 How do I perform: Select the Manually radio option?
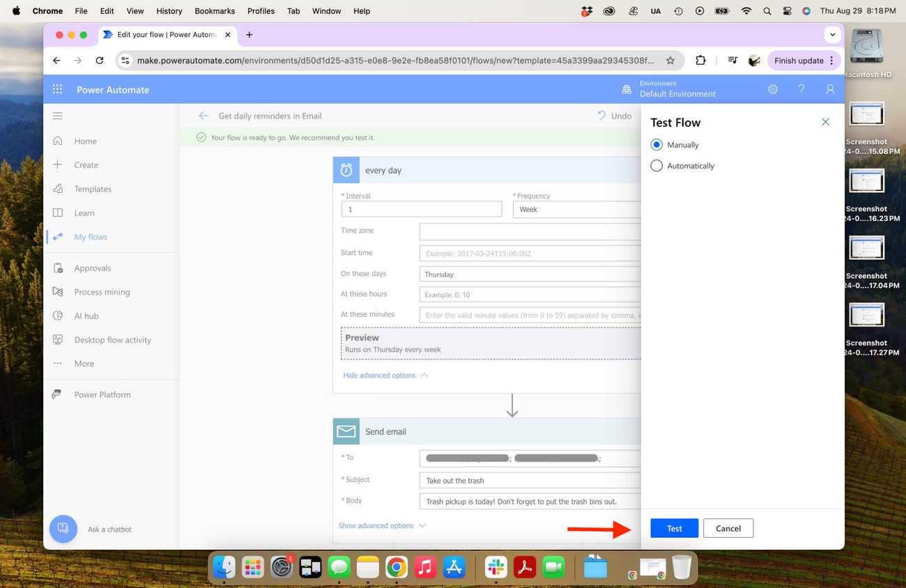(657, 145)
